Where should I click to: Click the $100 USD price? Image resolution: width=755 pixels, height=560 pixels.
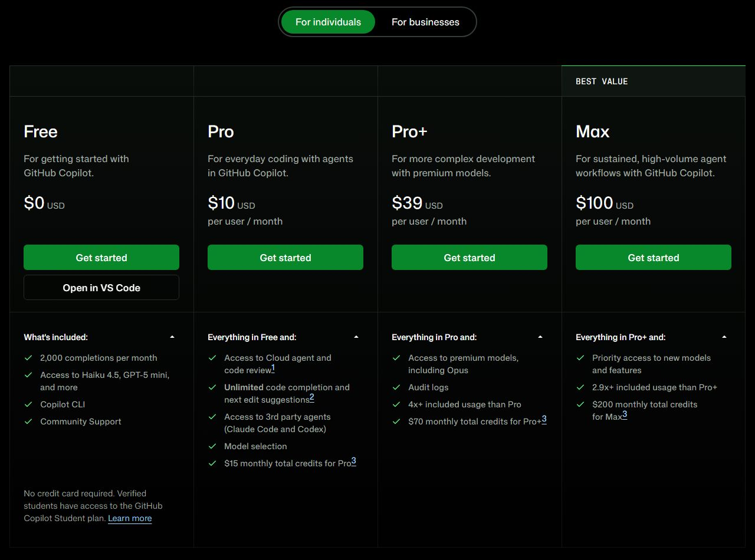click(605, 203)
